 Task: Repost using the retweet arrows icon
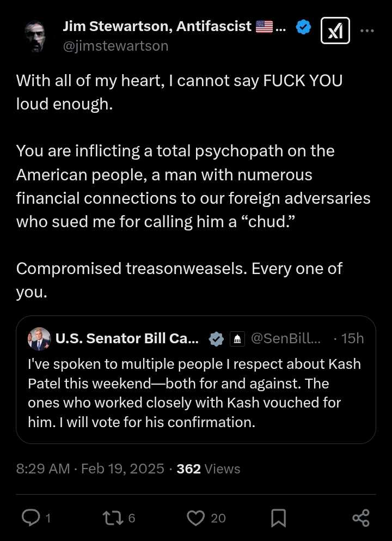113,518
